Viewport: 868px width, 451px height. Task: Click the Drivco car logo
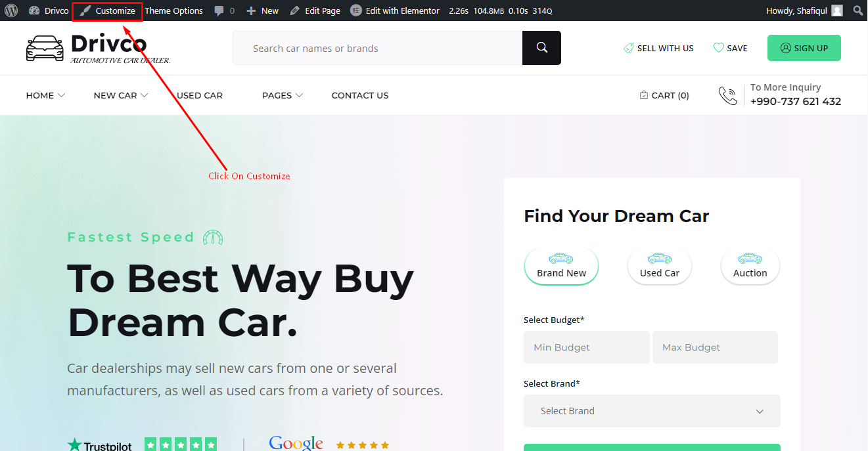coord(98,49)
